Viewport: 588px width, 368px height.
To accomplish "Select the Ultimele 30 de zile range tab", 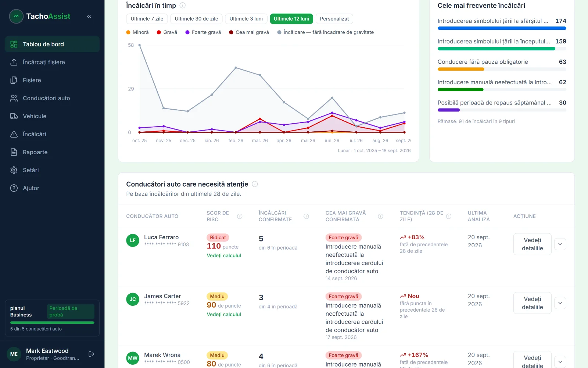I will pos(196,19).
